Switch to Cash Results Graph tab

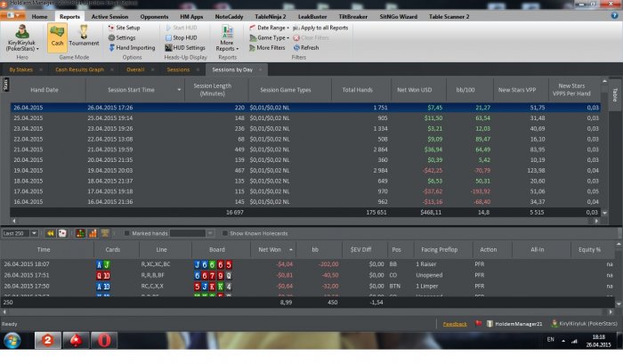click(x=79, y=69)
